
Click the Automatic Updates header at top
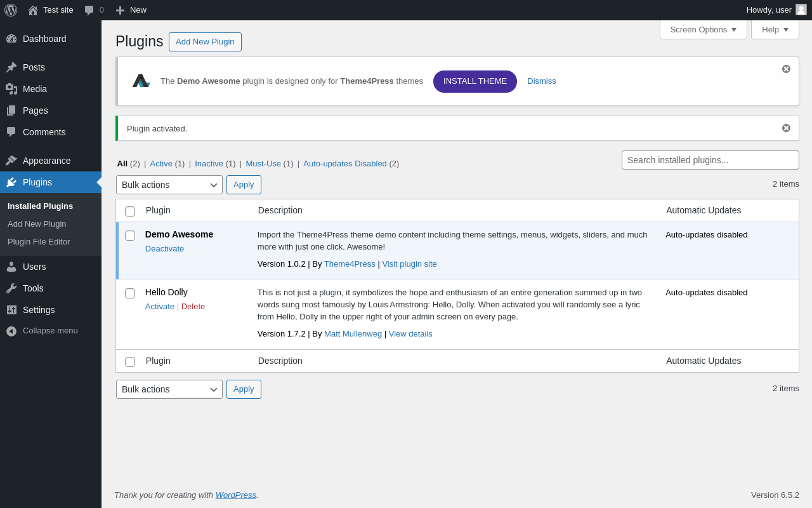click(x=704, y=210)
